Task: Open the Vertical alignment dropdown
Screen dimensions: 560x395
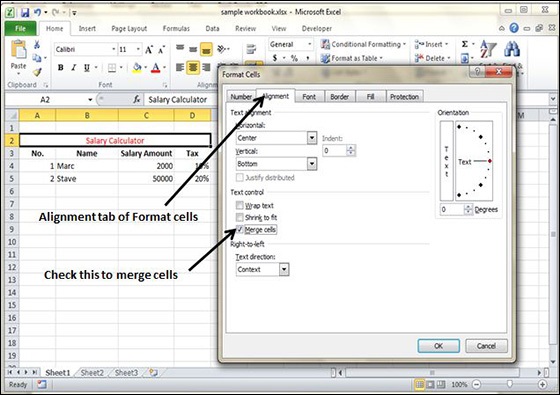Action: click(x=312, y=164)
